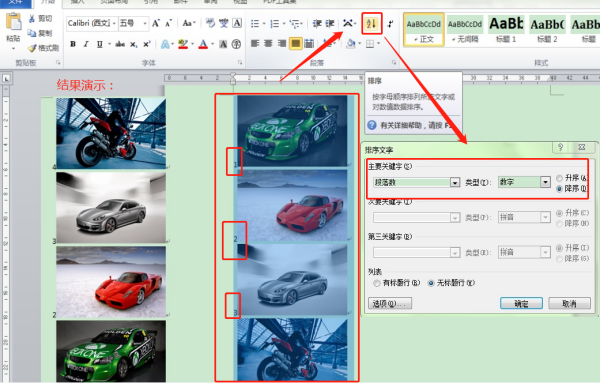The image size is (600, 383).
Task: Click the Distributed alignment icon
Action: tap(309, 44)
